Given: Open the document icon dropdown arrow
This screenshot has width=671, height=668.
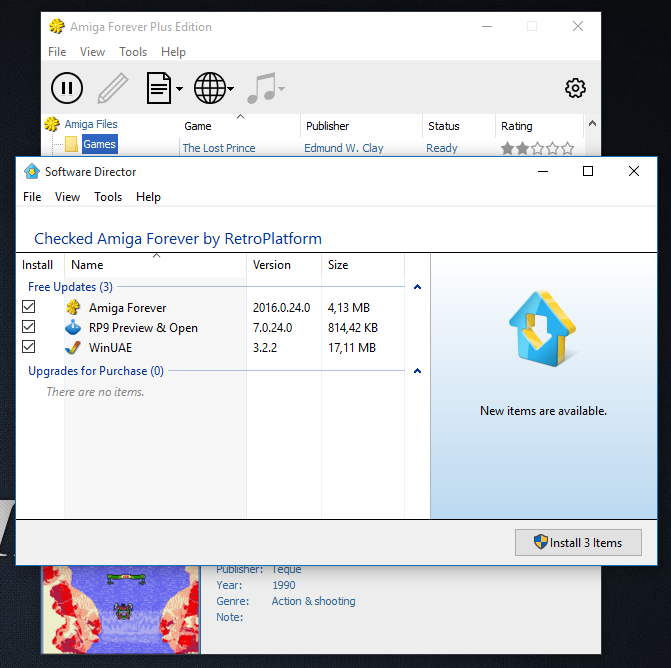Looking at the screenshot, I should (179, 89).
